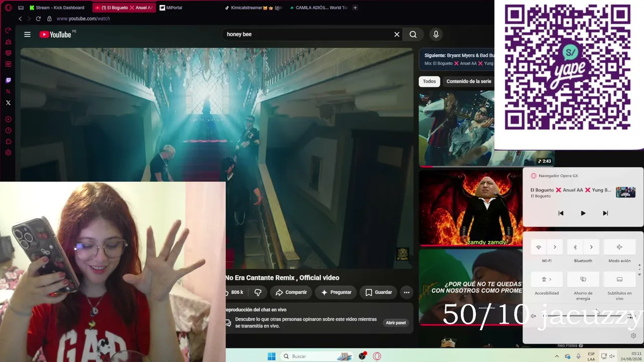Play media in the Opera GX flyout

coord(583,213)
